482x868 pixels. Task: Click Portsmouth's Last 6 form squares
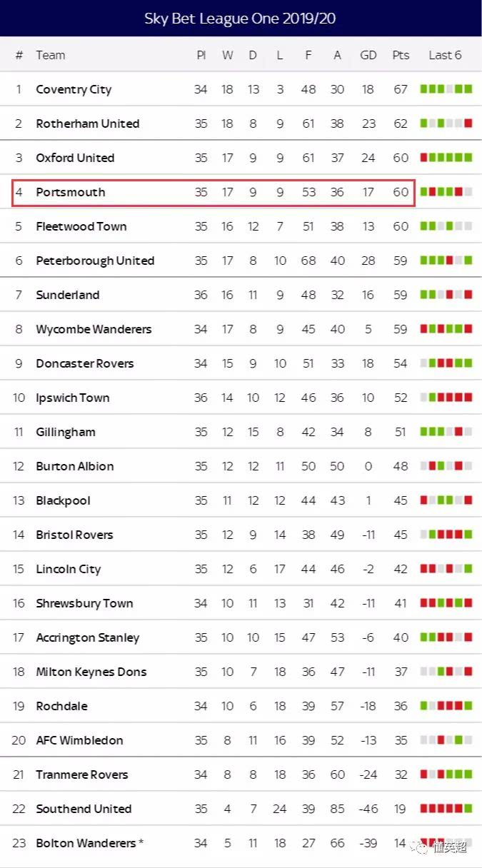tap(446, 192)
